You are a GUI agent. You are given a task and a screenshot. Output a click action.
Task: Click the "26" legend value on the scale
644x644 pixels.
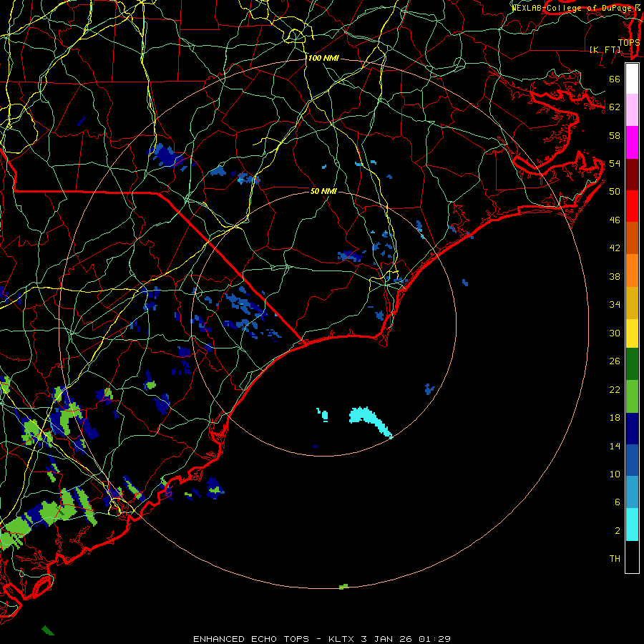tap(615, 361)
